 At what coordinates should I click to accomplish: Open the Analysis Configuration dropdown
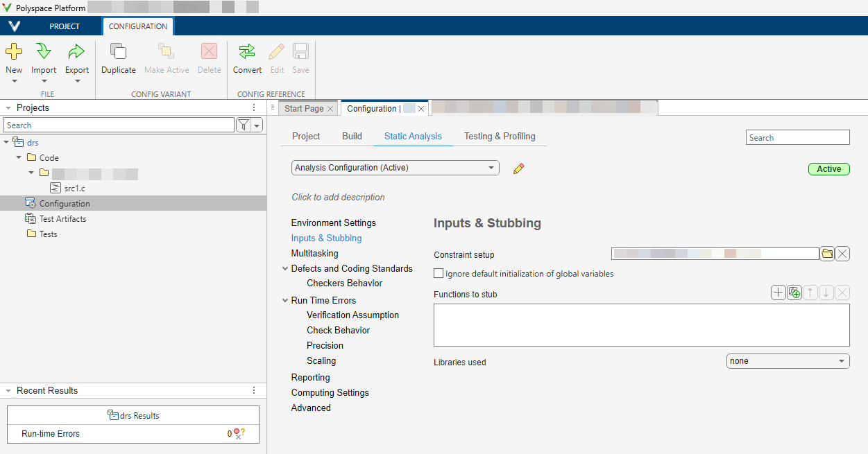[395, 168]
